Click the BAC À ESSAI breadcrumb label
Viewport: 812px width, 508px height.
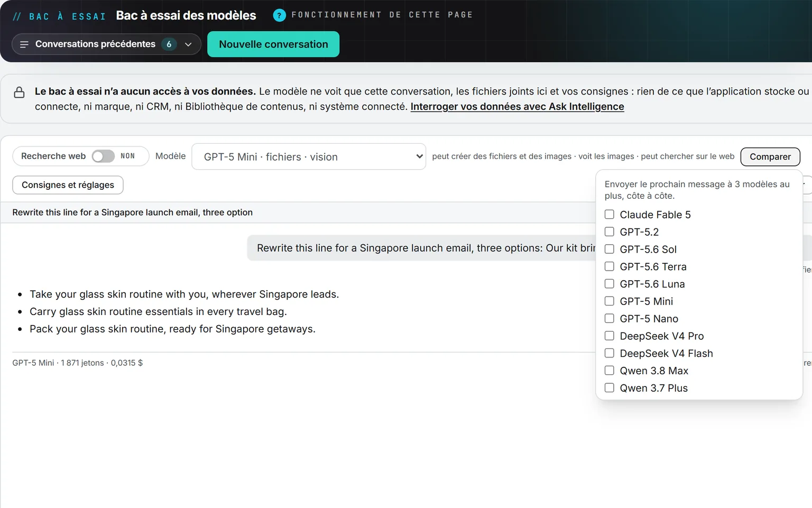(x=67, y=16)
